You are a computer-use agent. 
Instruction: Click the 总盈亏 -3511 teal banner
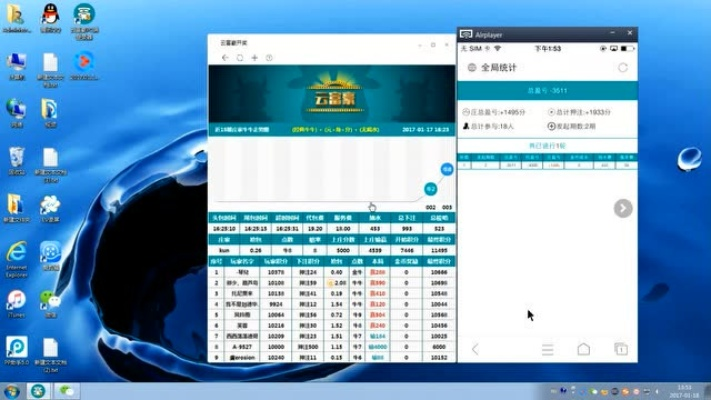point(547,91)
